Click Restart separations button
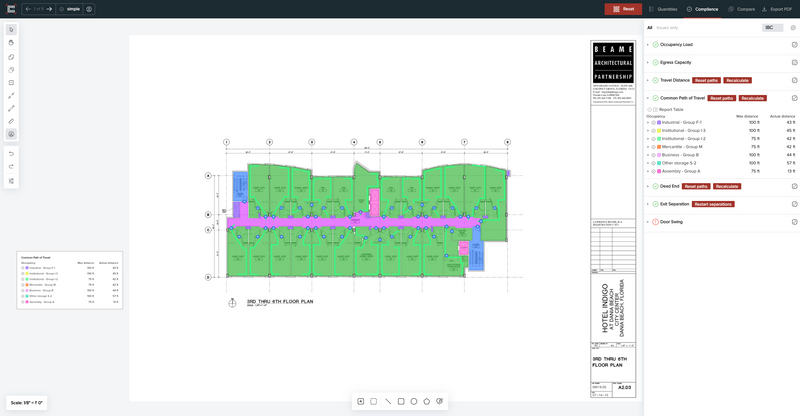 coord(713,204)
